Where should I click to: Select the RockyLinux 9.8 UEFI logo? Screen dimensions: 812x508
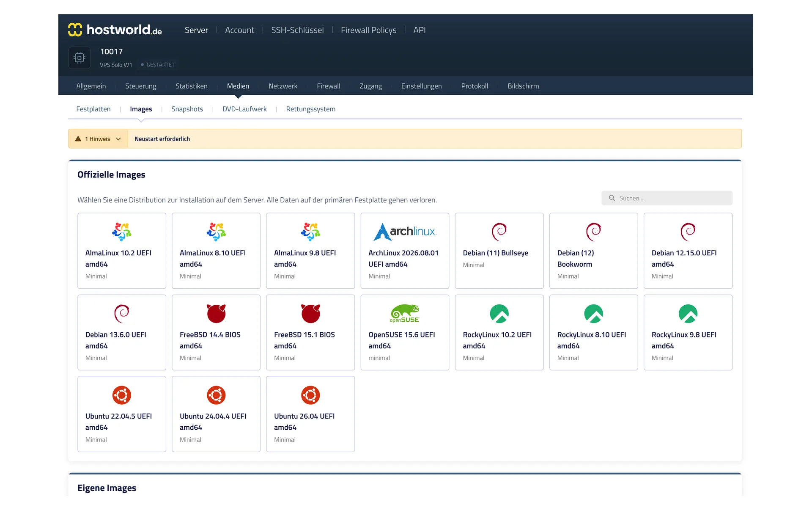pyautogui.click(x=688, y=313)
